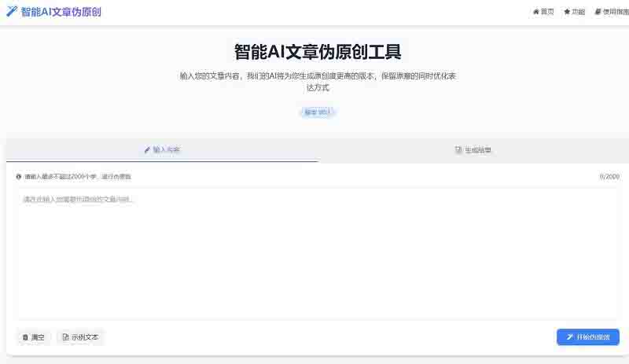Click the magic wand logo icon

[12, 12]
